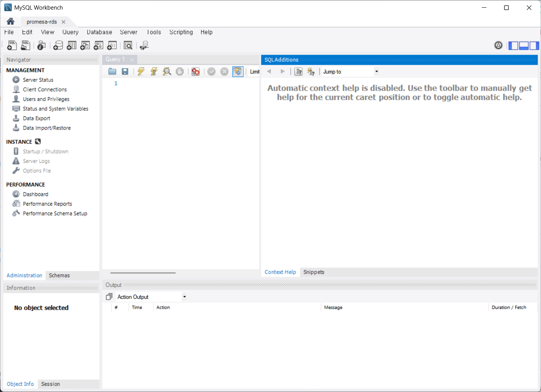This screenshot has width=541, height=392.
Task: Close the Query 1 tab
Action: click(132, 60)
